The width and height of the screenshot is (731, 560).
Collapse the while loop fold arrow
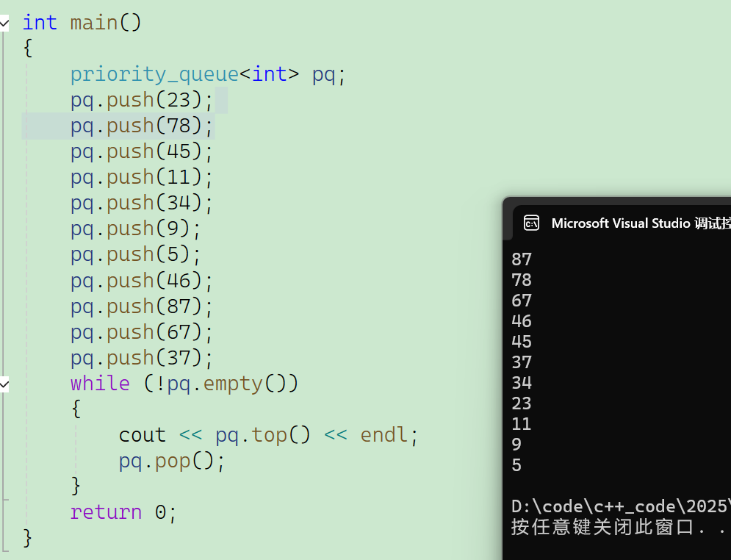(4, 384)
